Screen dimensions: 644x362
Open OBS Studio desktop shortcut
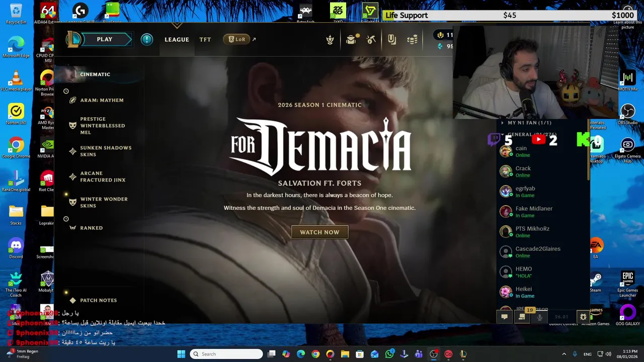(x=627, y=115)
